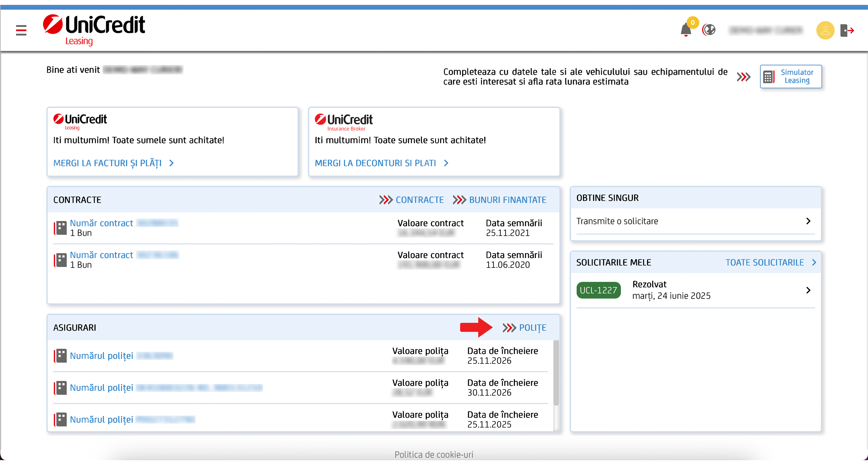The height and width of the screenshot is (465, 868).
Task: Click building icon of contract signed 25.11.2021
Action: [60, 228]
